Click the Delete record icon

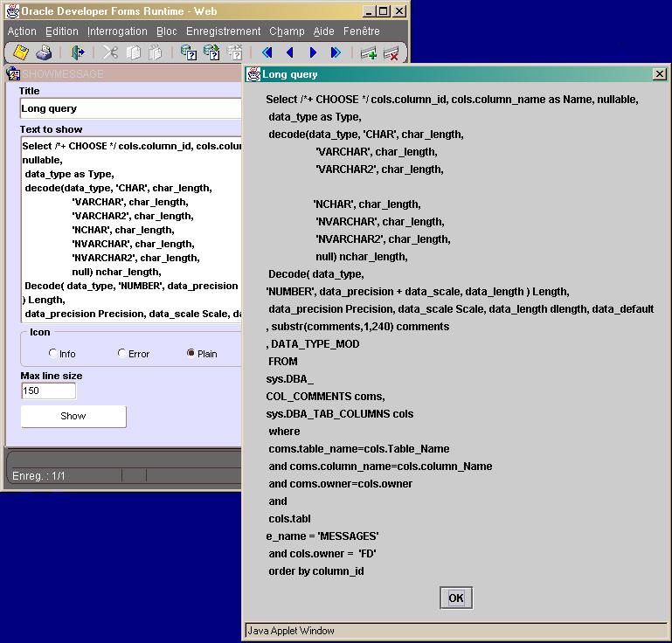click(391, 53)
